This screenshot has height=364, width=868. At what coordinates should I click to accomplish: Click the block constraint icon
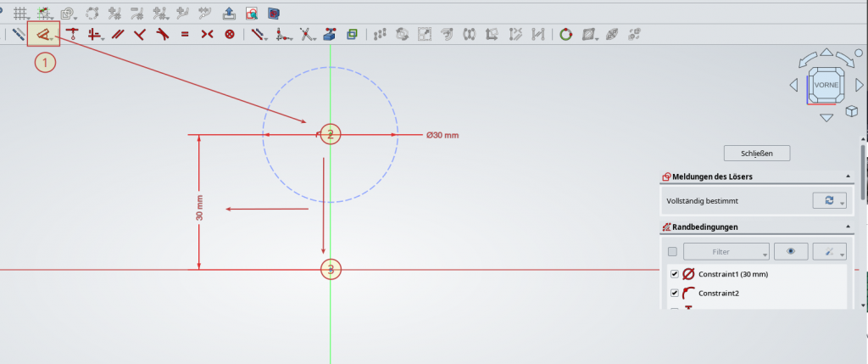pyautogui.click(x=230, y=35)
